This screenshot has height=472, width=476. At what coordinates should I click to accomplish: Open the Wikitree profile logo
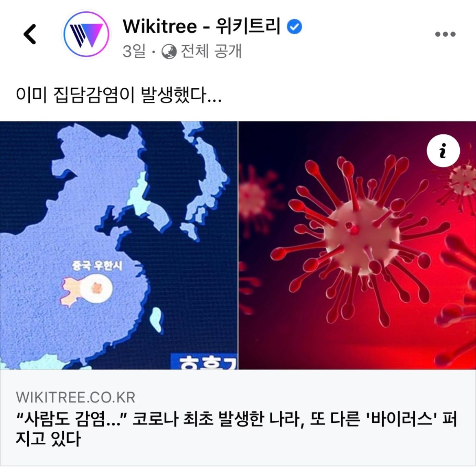[86, 34]
